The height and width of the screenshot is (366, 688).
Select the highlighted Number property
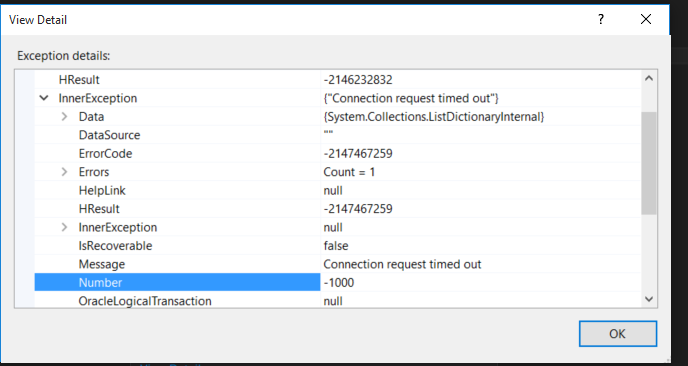177,283
